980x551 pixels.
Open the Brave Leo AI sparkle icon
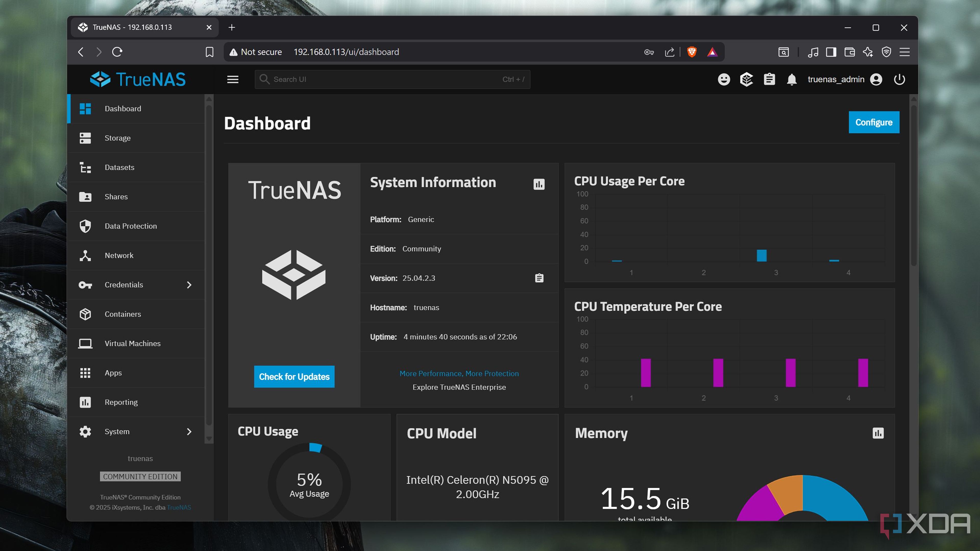click(868, 52)
